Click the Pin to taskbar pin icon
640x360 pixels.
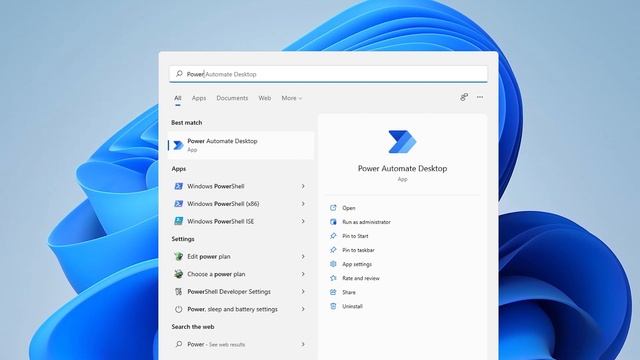(333, 250)
